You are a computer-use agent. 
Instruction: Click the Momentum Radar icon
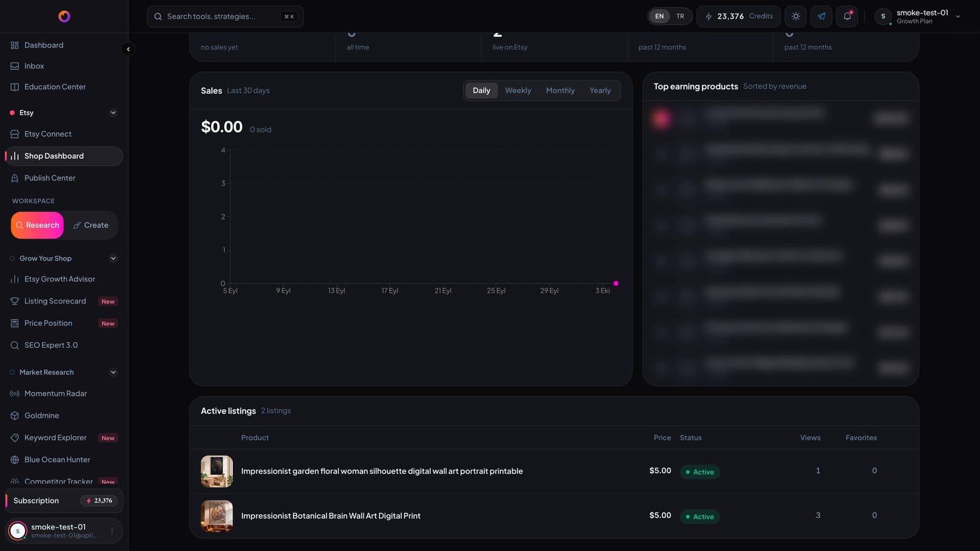point(15,394)
